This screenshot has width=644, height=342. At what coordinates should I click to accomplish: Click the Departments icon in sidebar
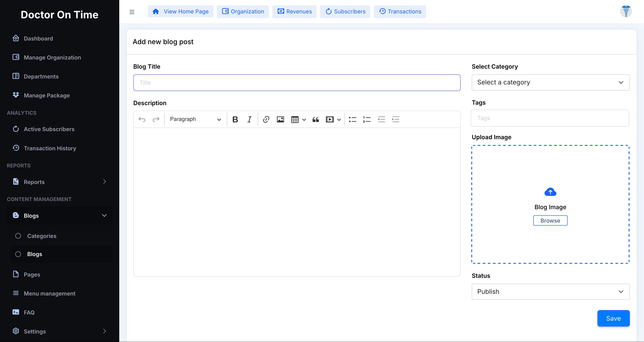click(16, 76)
